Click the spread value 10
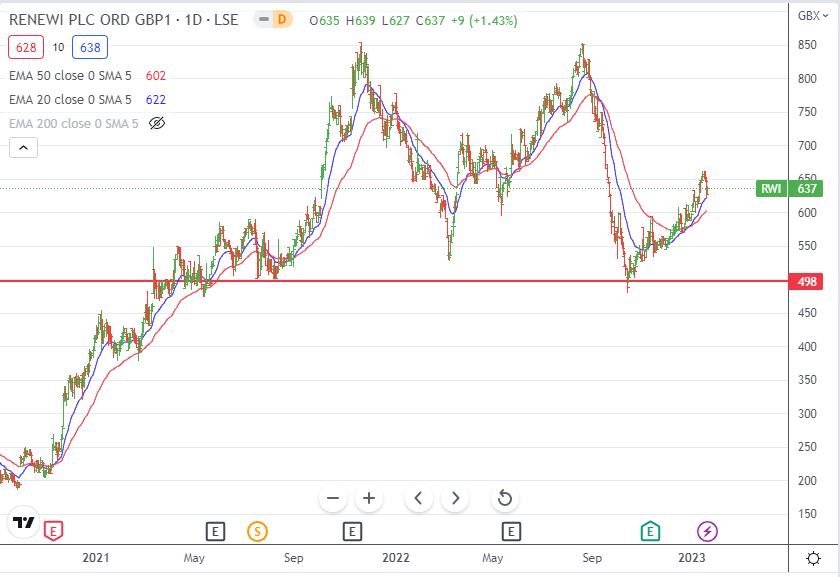Viewport: 840px width, 577px height. pyautogui.click(x=58, y=47)
